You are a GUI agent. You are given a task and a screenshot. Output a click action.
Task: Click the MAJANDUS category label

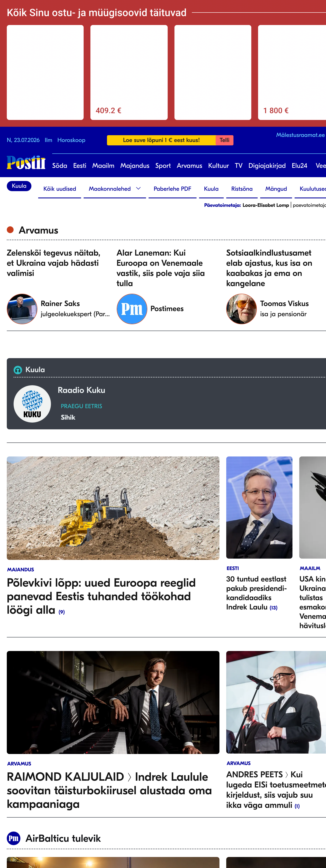click(21, 569)
